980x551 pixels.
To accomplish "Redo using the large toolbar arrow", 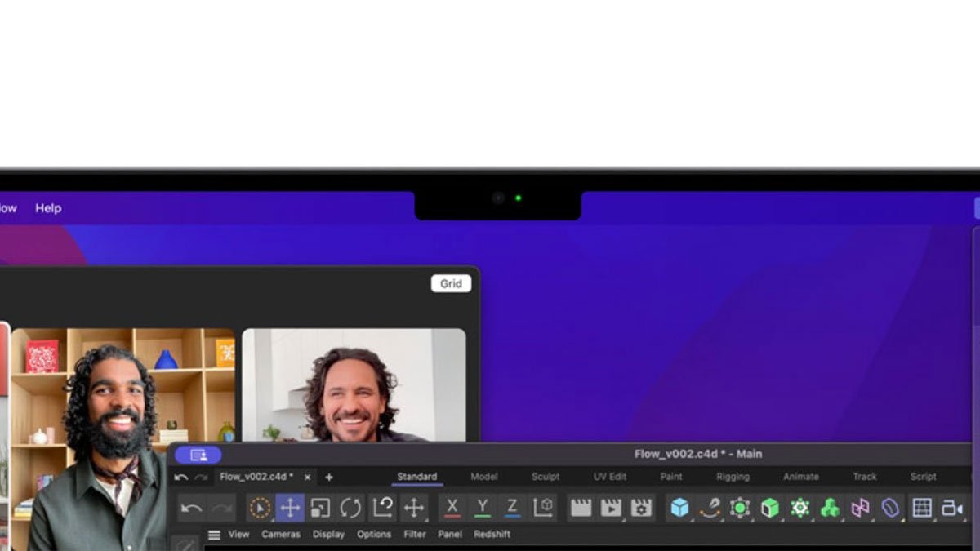I will (x=221, y=508).
